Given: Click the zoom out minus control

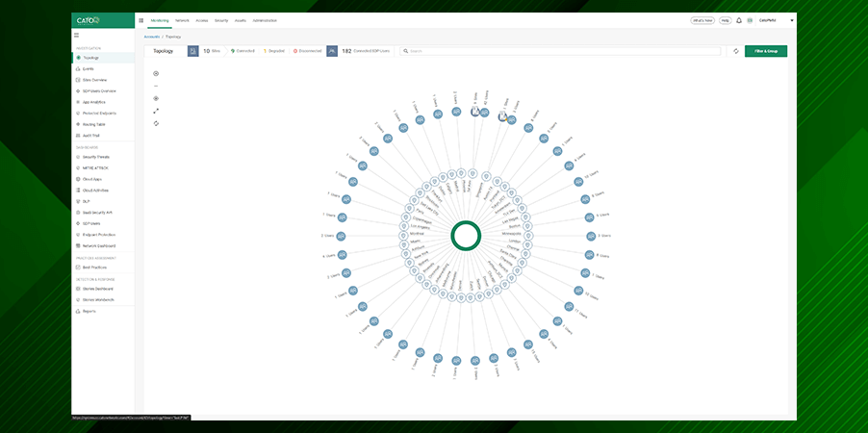Looking at the screenshot, I should click(156, 86).
